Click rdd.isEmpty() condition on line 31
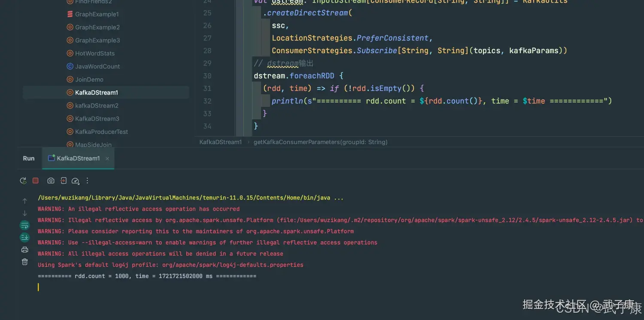 pos(379,88)
